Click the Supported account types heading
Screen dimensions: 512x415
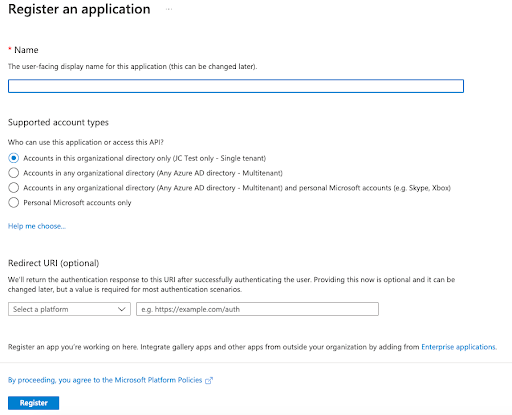pyautogui.click(x=58, y=122)
